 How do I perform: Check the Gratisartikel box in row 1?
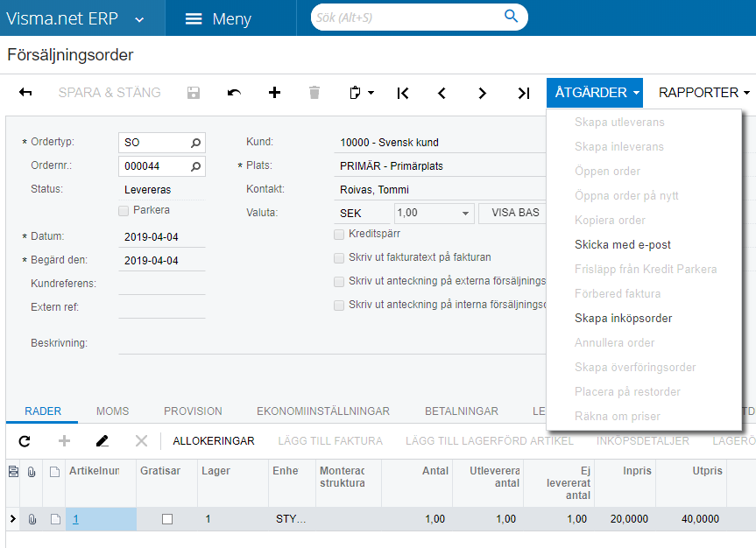pos(167,519)
